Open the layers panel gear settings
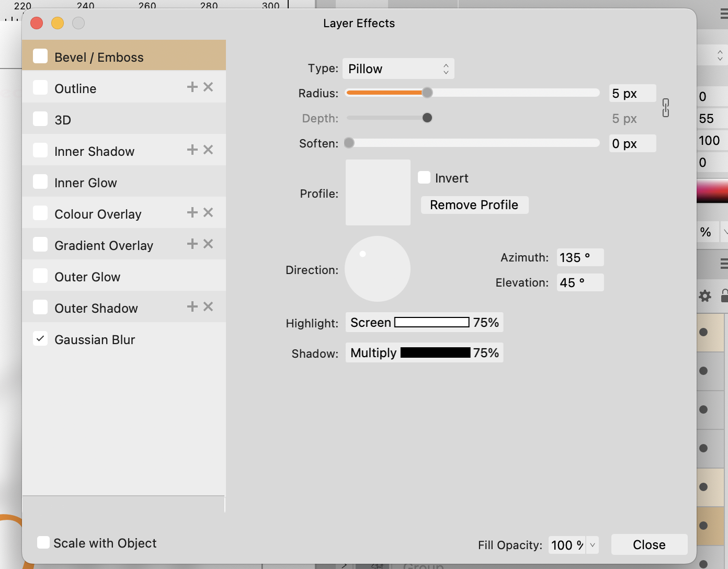 (x=705, y=296)
